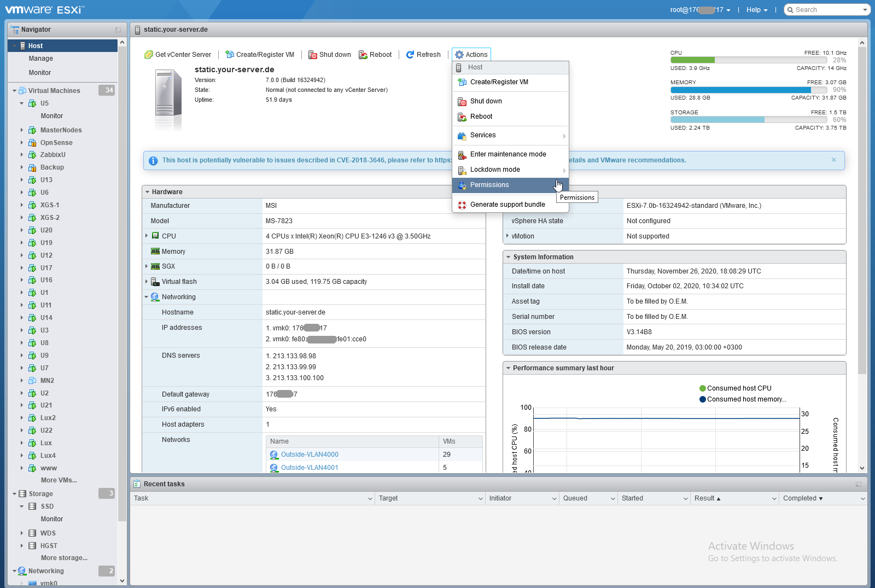Click the host summary vertical scrollbar
This screenshot has height=588, width=875.
click(x=862, y=211)
